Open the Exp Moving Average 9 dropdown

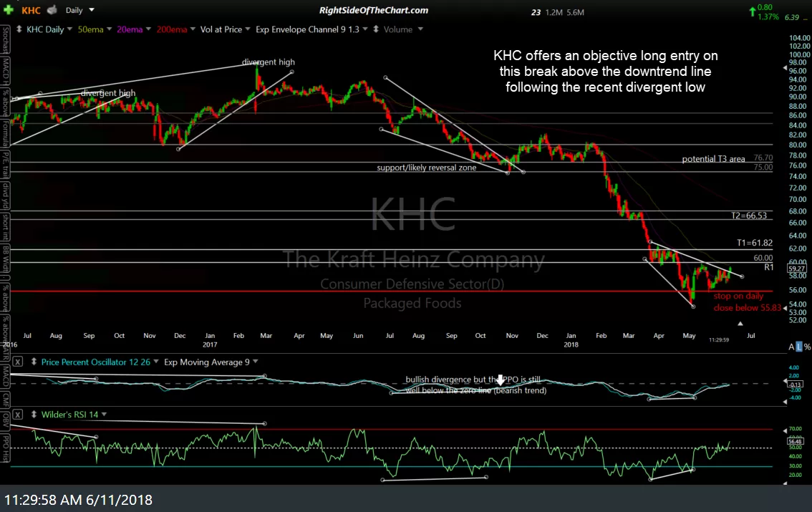[256, 362]
